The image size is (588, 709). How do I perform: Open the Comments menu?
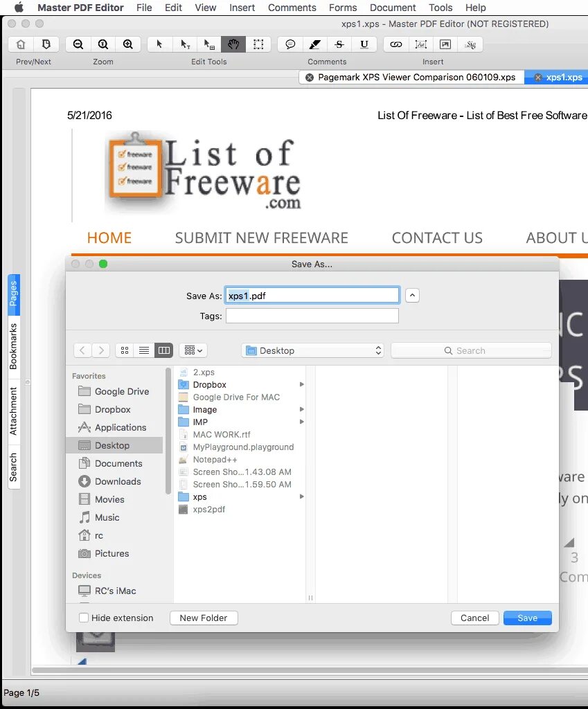click(292, 8)
